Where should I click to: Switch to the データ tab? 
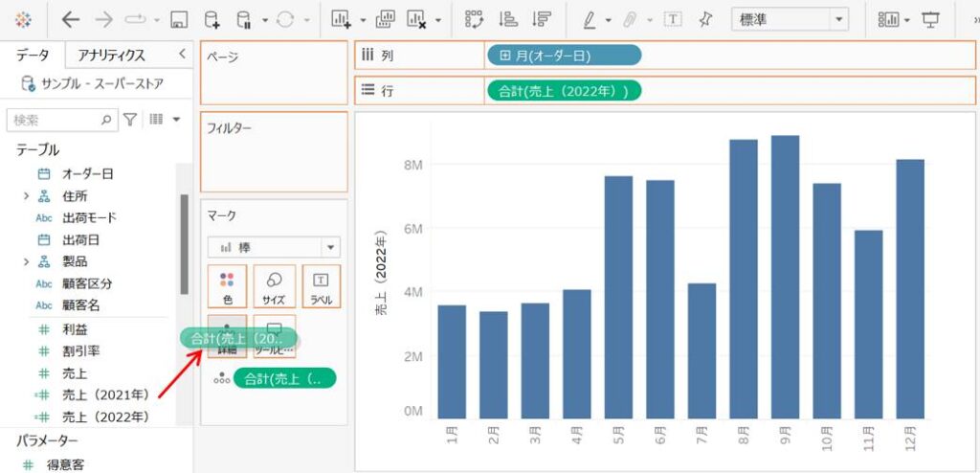tap(33, 56)
